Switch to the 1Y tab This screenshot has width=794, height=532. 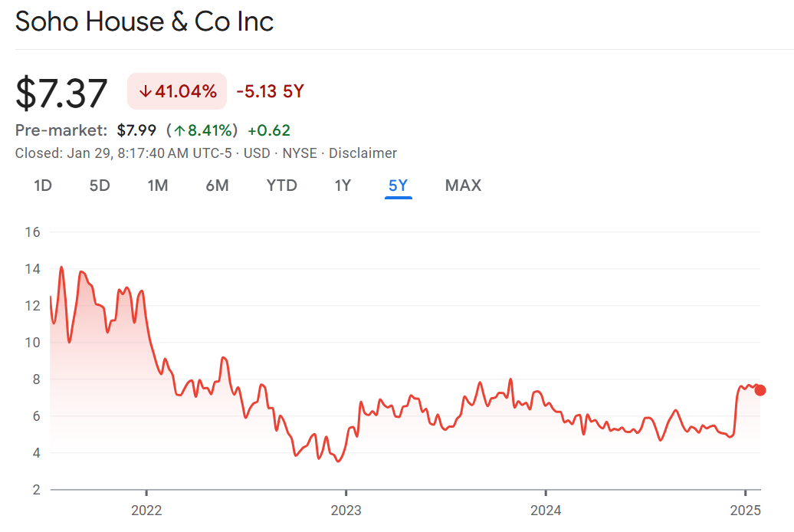pos(343,185)
